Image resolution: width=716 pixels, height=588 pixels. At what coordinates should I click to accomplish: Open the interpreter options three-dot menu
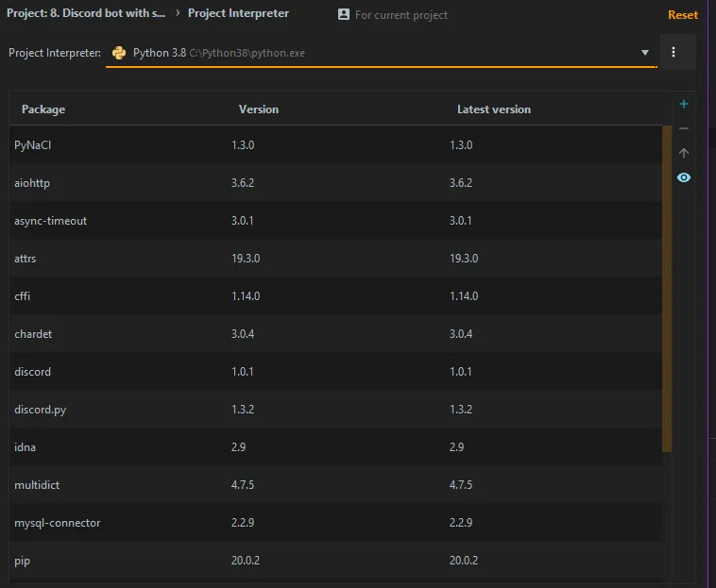(673, 52)
